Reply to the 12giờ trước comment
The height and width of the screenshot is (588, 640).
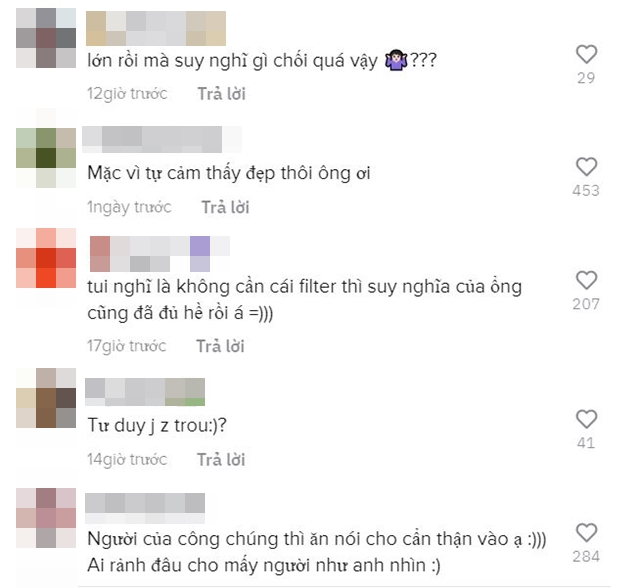[221, 94]
